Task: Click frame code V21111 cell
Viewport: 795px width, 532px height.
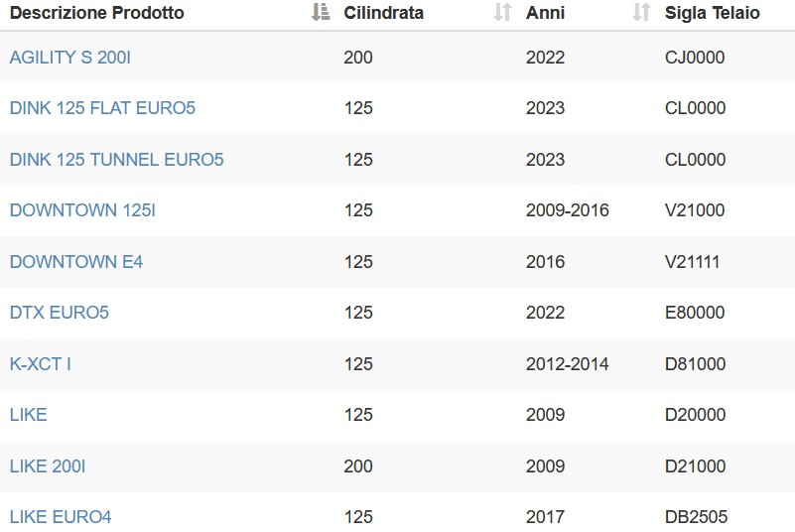Action: (692, 262)
